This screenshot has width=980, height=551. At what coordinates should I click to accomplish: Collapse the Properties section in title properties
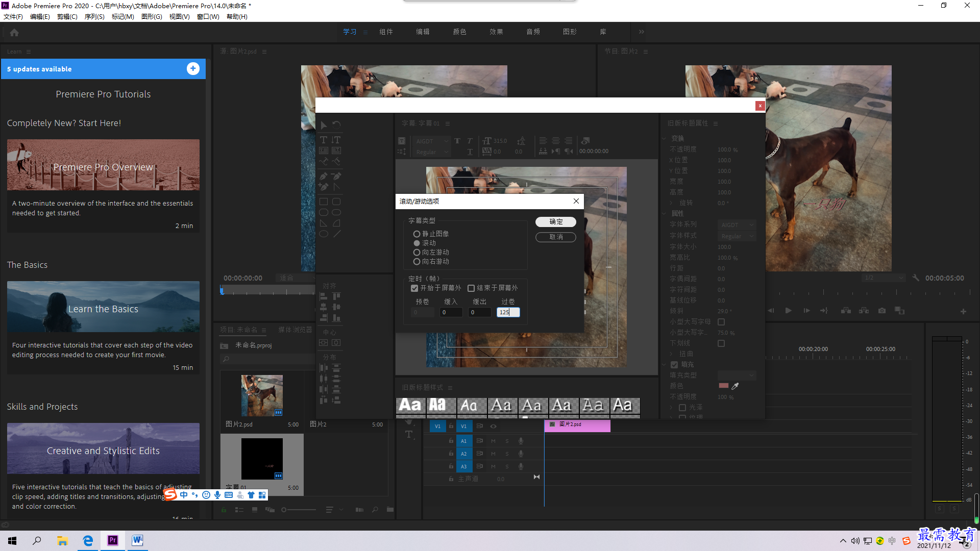pos(665,214)
